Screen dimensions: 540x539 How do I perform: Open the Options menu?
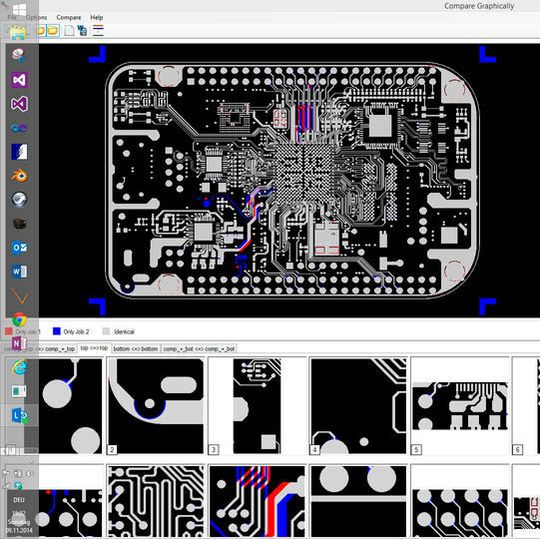click(x=37, y=17)
